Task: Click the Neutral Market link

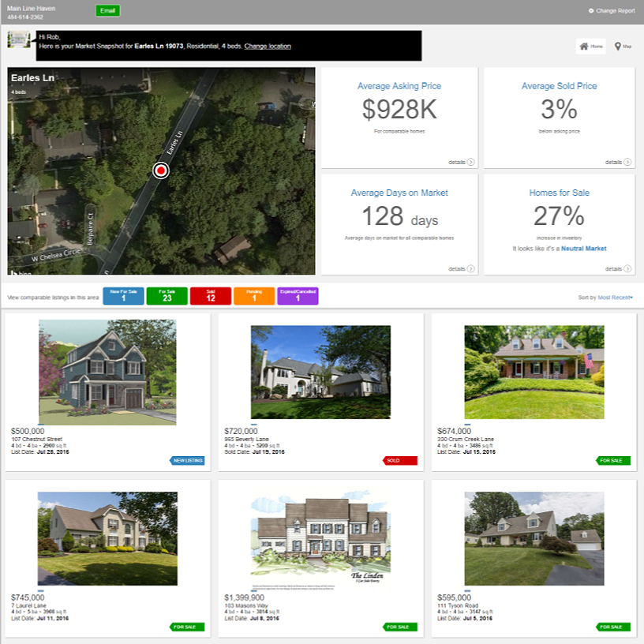Action: [x=584, y=249]
